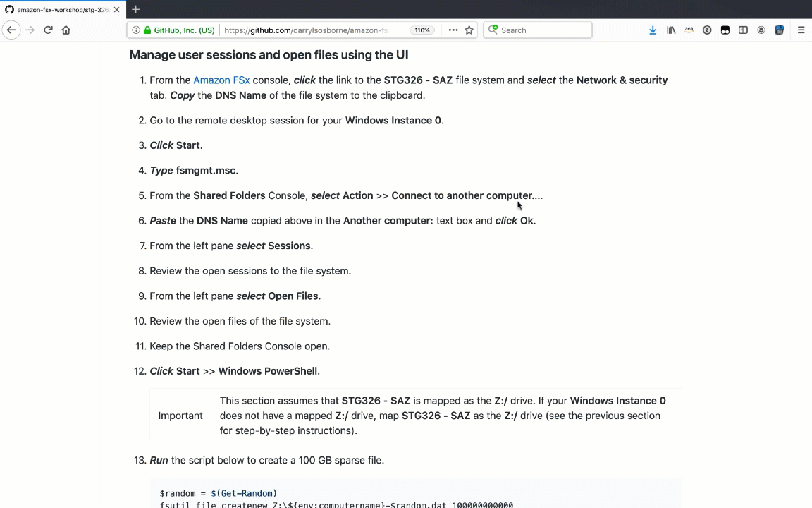The image size is (812, 508).
Task: Click the black square extension icon
Action: (725, 30)
